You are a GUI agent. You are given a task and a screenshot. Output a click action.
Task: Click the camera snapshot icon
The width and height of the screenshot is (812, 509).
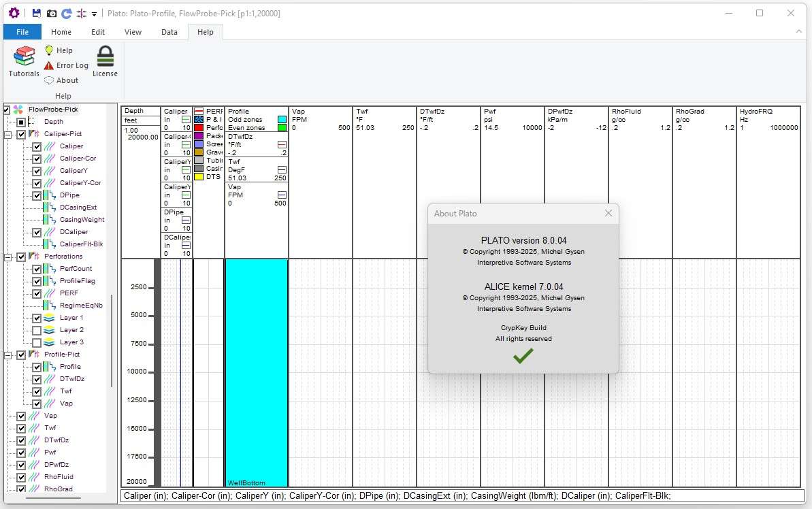[x=52, y=14]
